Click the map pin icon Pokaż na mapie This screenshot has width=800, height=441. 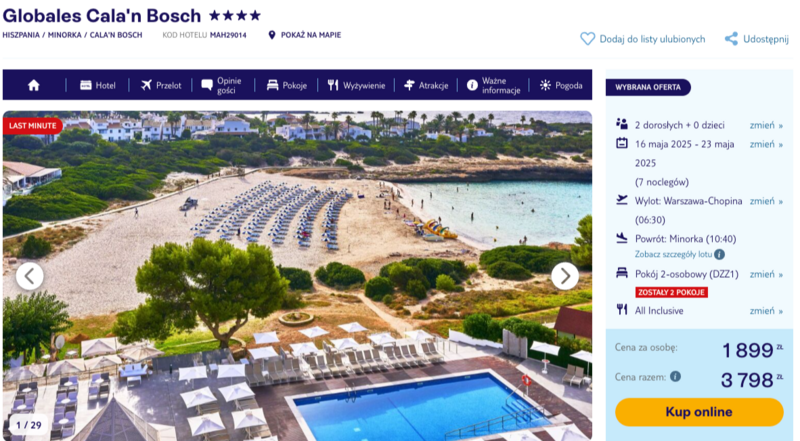pyautogui.click(x=272, y=35)
